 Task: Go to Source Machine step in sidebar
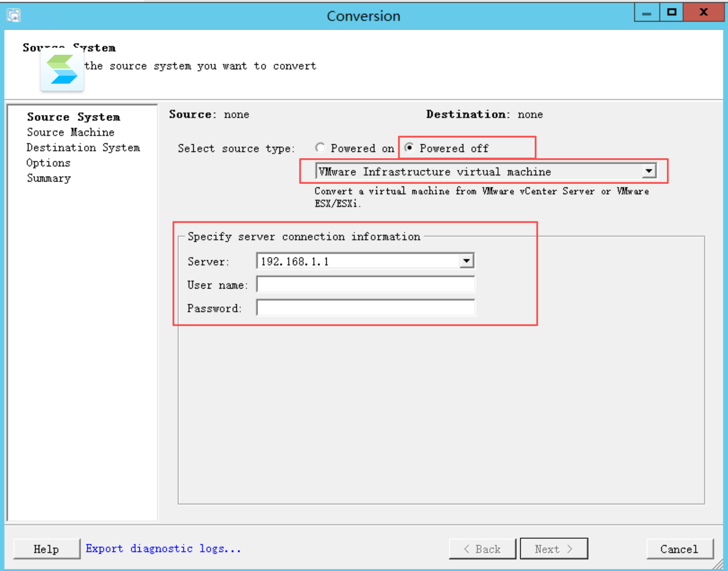[71, 132]
